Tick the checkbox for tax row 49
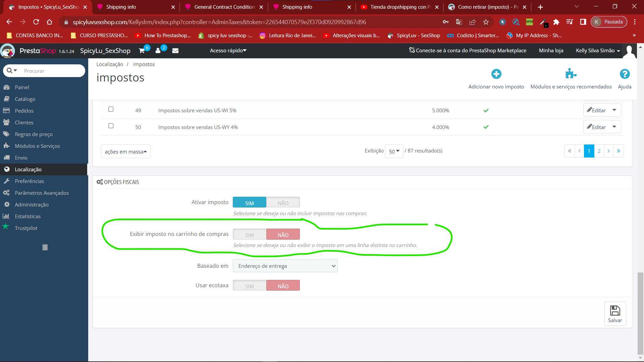 (111, 109)
